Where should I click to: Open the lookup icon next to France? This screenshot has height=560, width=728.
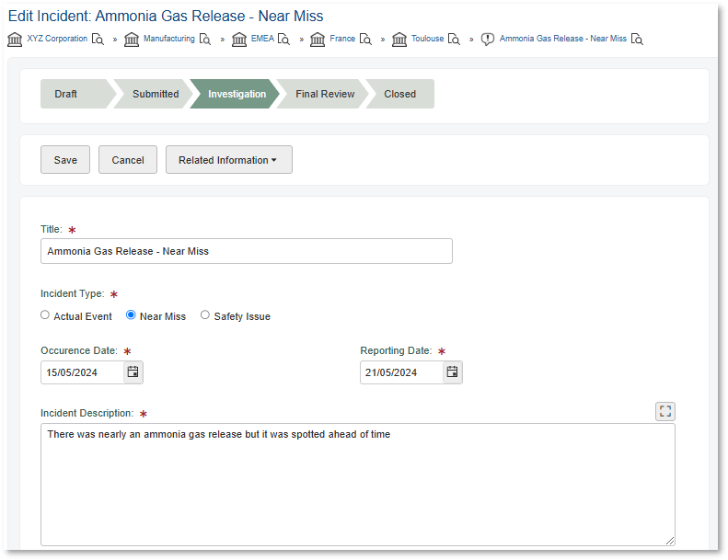365,40
